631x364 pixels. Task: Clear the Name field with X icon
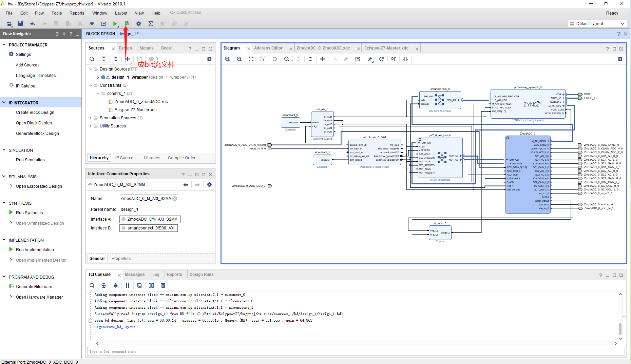(175, 199)
